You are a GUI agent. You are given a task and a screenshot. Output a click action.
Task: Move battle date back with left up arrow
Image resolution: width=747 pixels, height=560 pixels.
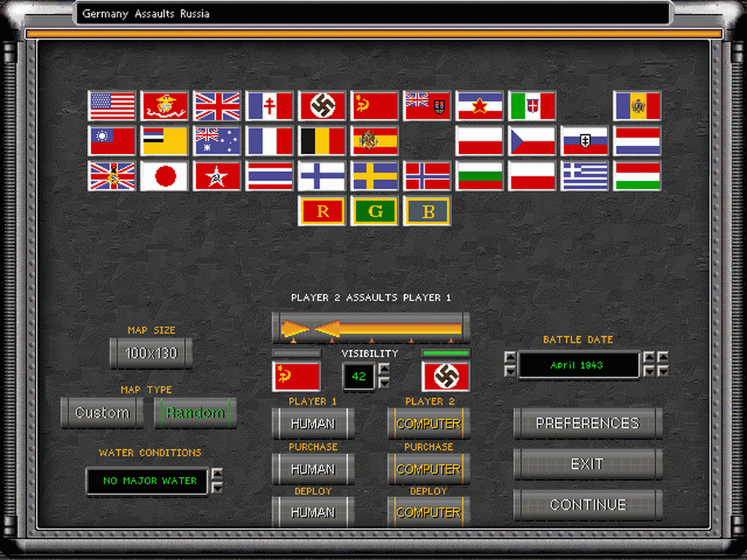pos(510,358)
